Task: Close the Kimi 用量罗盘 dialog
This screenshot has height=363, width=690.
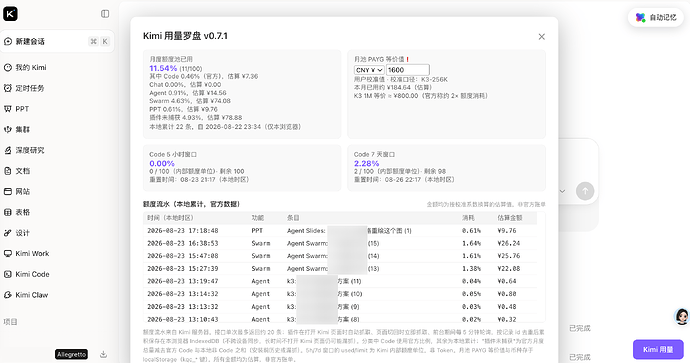Action: pyautogui.click(x=542, y=37)
